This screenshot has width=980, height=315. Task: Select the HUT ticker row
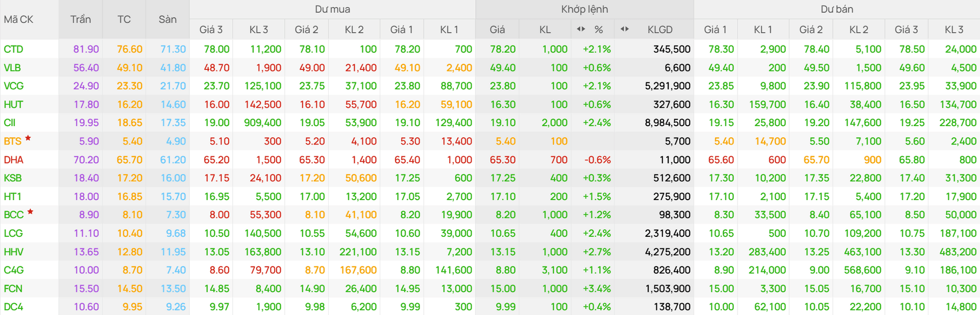coord(490,104)
